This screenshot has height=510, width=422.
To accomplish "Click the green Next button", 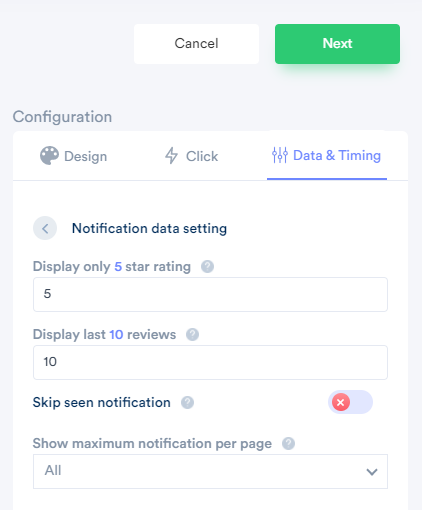I will coord(337,44).
